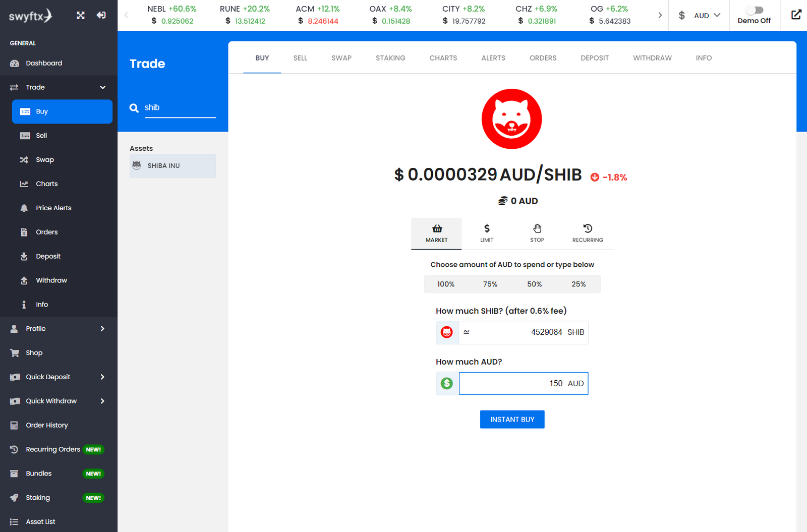Screen dimensions: 807x532
Task: Select SHIBA INU in Assets list
Action: pos(173,166)
